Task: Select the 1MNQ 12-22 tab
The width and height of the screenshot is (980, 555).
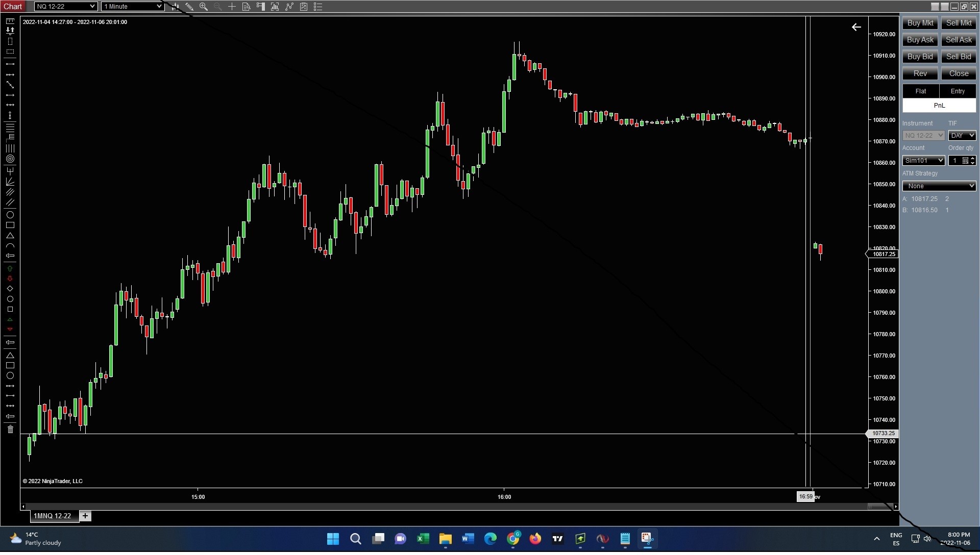Action: click(x=53, y=516)
